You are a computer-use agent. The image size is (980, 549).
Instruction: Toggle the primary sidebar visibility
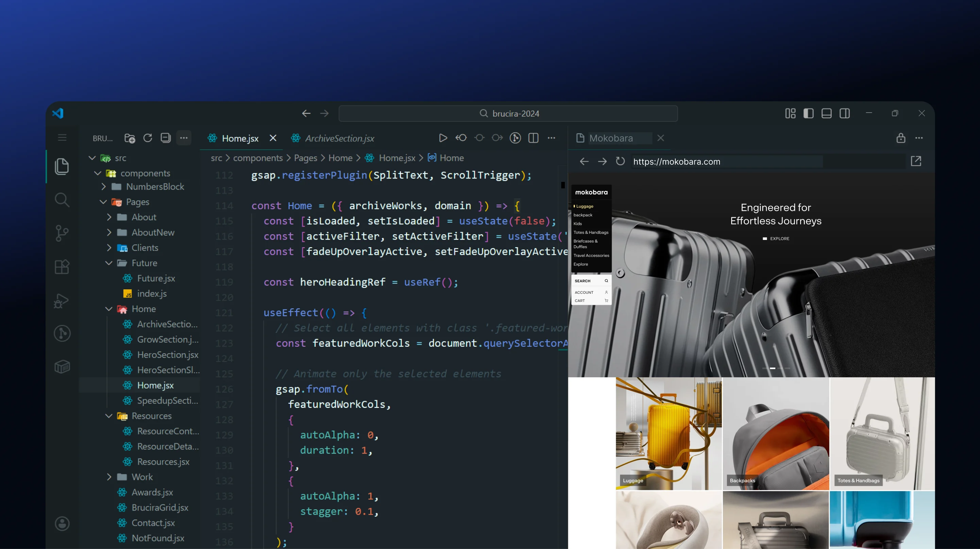pos(808,113)
